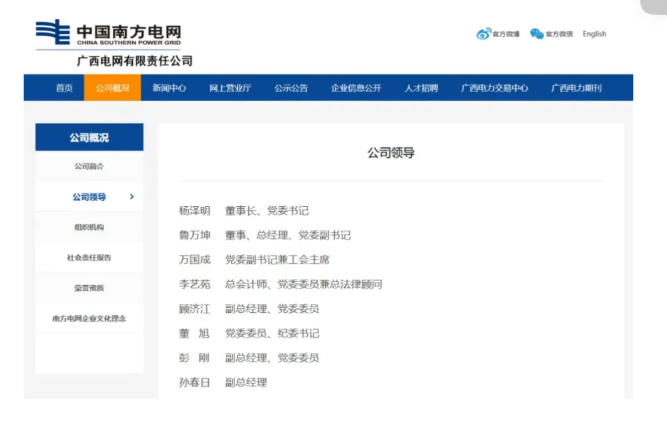
Task: Open the 网上营业厅 navigation item
Action: (x=229, y=88)
